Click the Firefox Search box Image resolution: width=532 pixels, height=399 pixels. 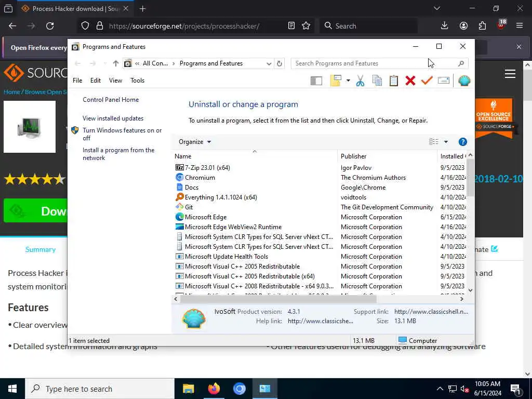coord(368,26)
